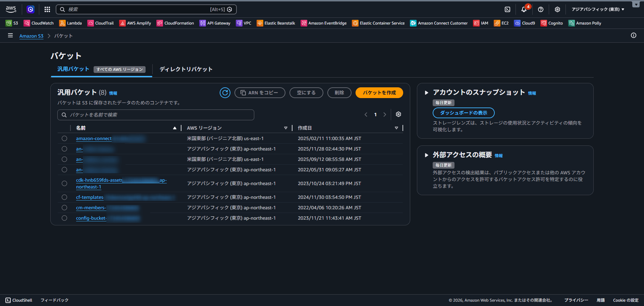Click Amazon S3 breadcrumb link
Image resolution: width=644 pixels, height=306 pixels.
[x=31, y=36]
